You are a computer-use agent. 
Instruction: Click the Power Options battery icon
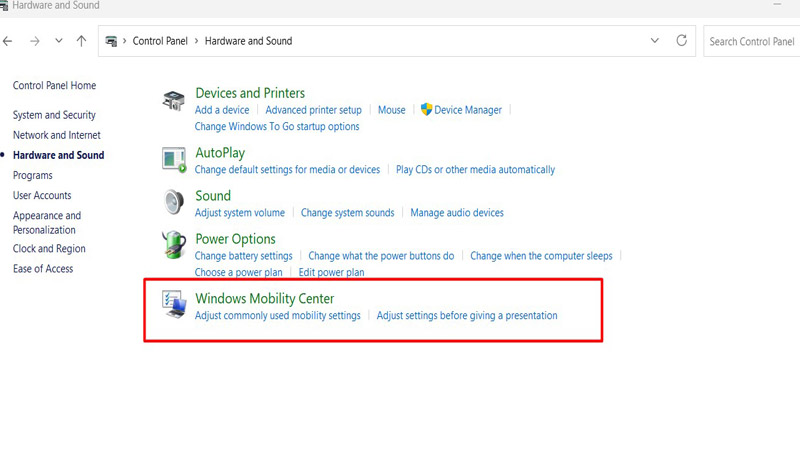[x=174, y=245]
